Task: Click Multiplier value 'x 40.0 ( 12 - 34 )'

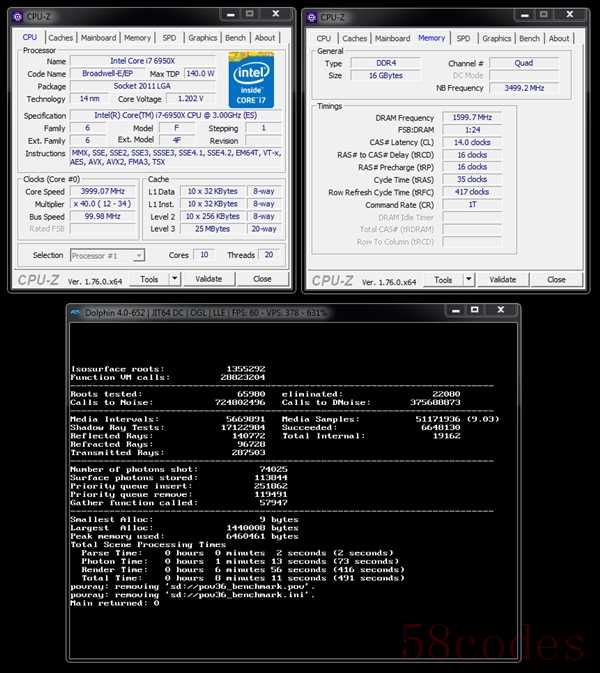Action: point(103,203)
